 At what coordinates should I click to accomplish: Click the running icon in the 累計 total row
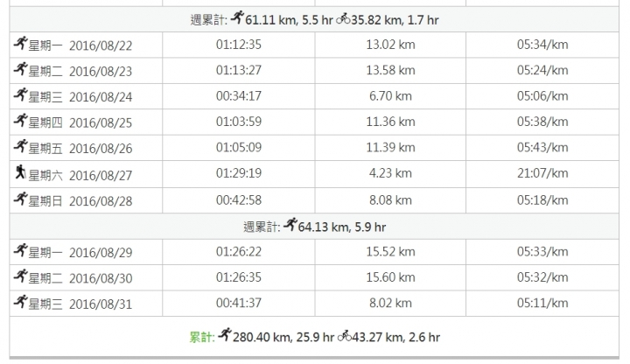[226, 335]
